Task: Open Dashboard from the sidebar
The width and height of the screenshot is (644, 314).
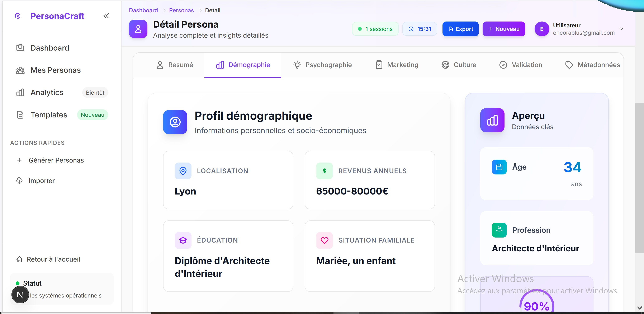Action: coord(49,48)
